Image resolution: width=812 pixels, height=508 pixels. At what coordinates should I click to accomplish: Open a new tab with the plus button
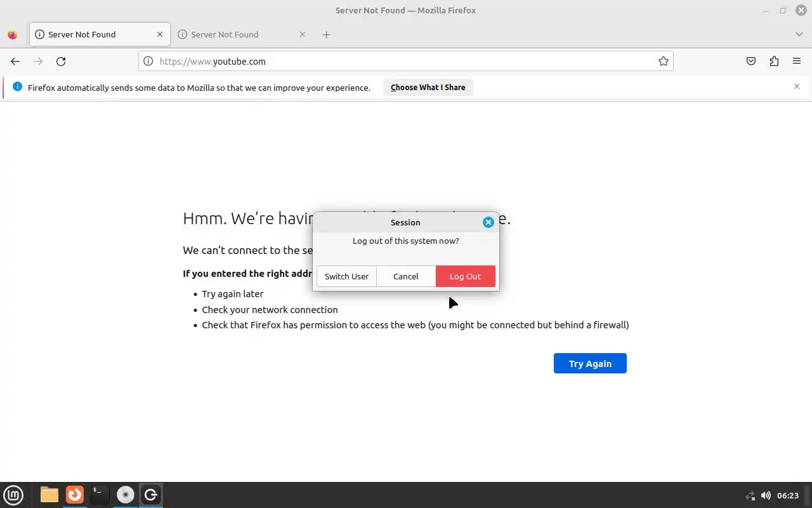(x=326, y=34)
